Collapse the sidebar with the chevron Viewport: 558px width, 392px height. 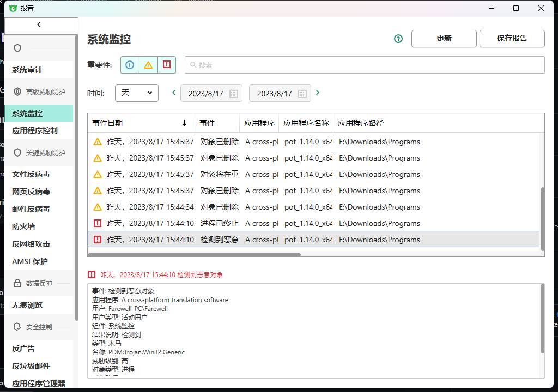pyautogui.click(x=38, y=24)
